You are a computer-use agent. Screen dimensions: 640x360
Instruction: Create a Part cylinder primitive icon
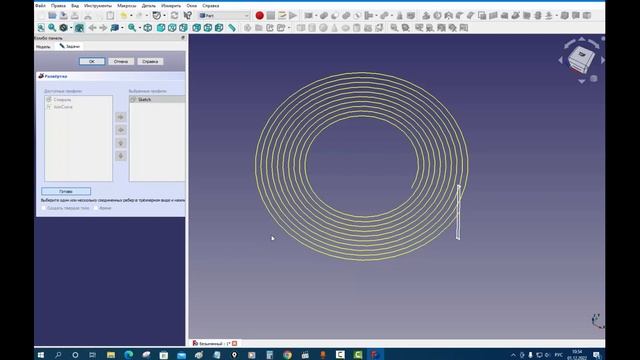tap(312, 28)
